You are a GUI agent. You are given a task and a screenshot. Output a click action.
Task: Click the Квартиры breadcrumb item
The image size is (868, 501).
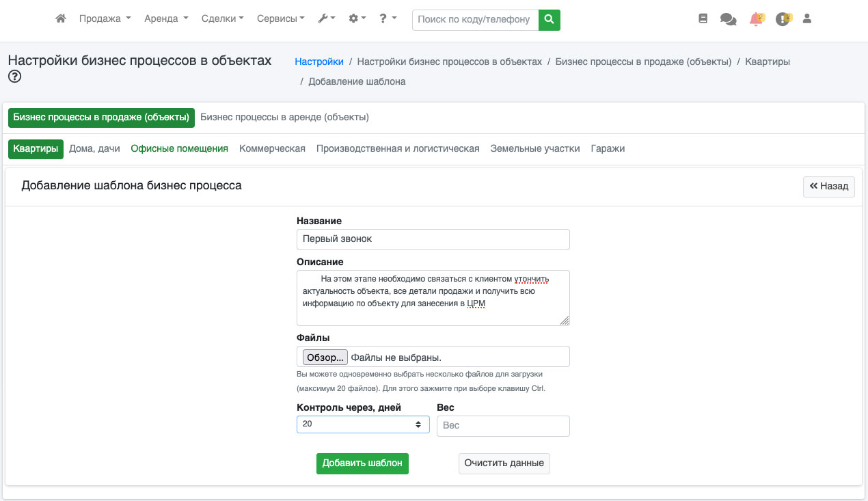768,62
